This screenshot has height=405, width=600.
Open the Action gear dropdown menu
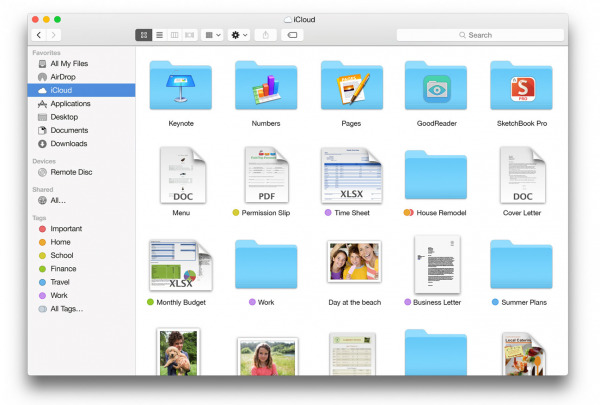pyautogui.click(x=240, y=35)
